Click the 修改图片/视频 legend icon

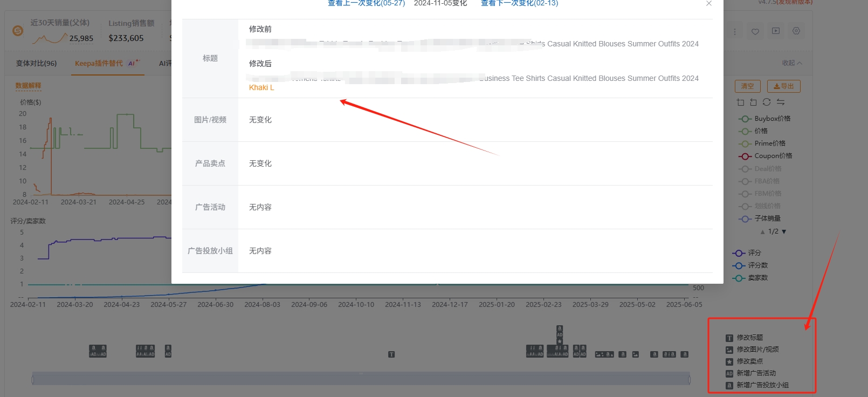tap(729, 350)
